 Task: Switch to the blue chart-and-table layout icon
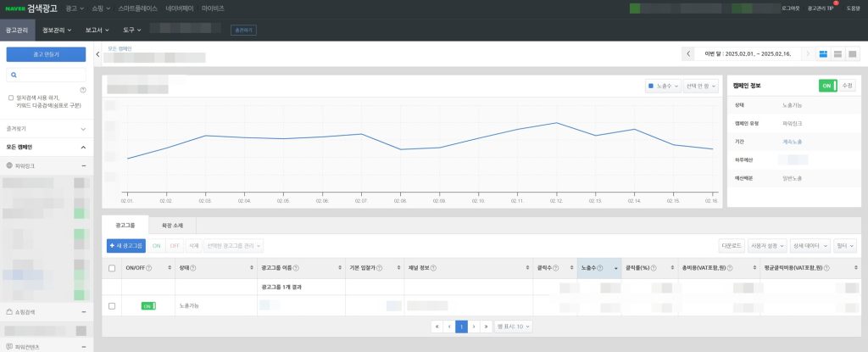click(823, 53)
